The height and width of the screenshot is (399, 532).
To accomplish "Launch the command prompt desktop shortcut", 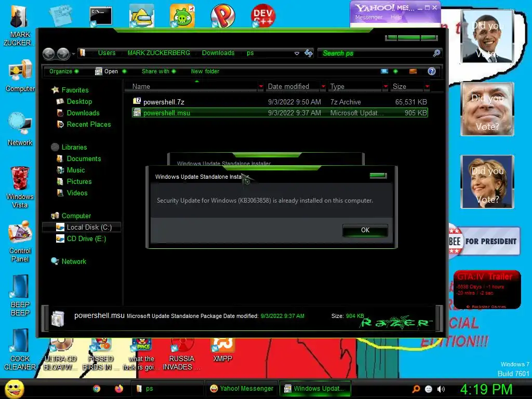I will click(x=101, y=17).
